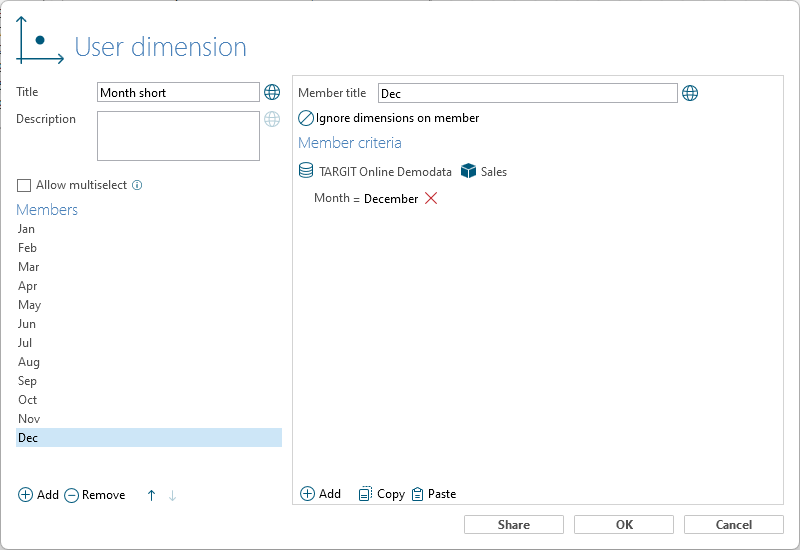Viewport: 800px width, 550px height.
Task: Click the Sales cube icon
Action: click(468, 171)
